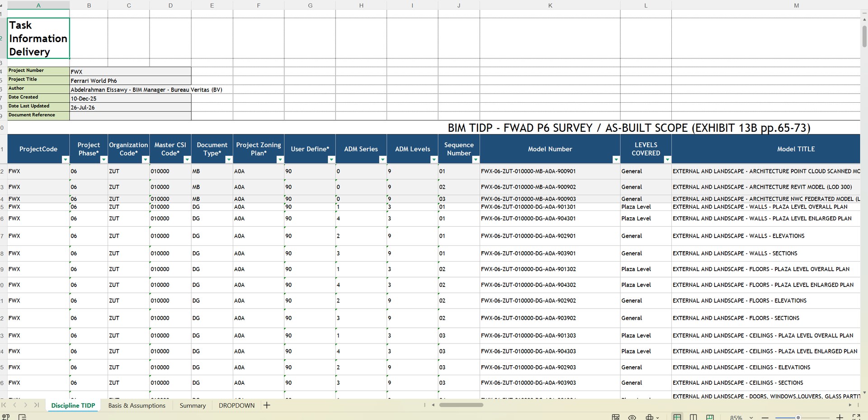Click the scroll right arrow on the horizontal scrollbar
This screenshot has height=420, width=868.
point(850,405)
